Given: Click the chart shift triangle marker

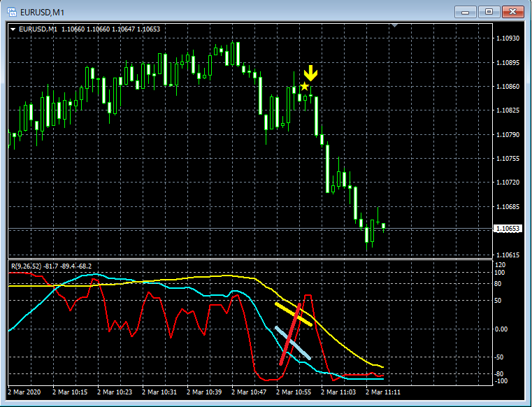Looking at the screenshot, I should click(x=394, y=25).
